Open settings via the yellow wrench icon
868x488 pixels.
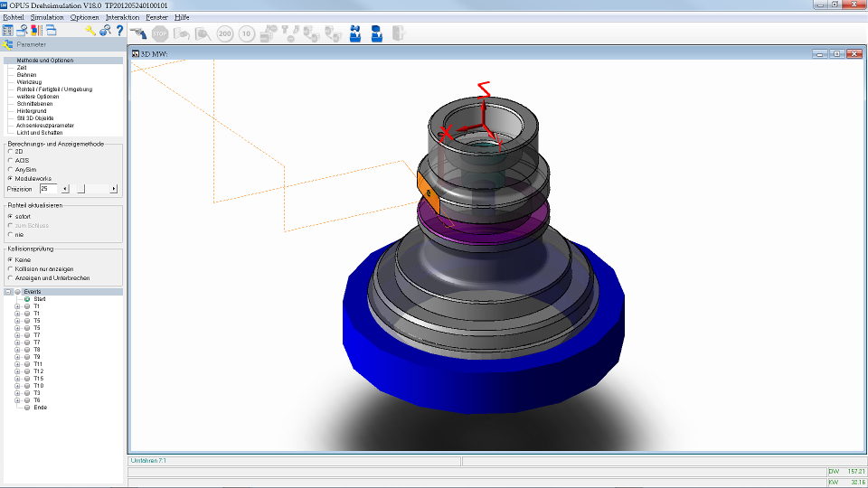(x=90, y=31)
